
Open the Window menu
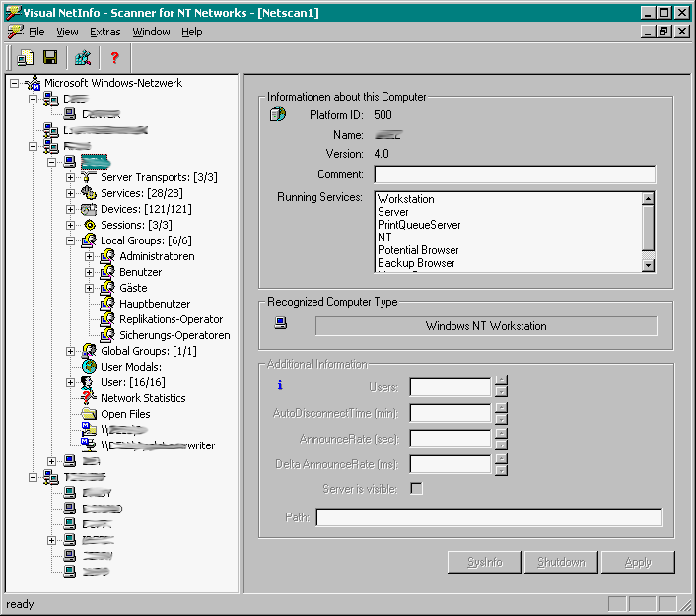(151, 32)
